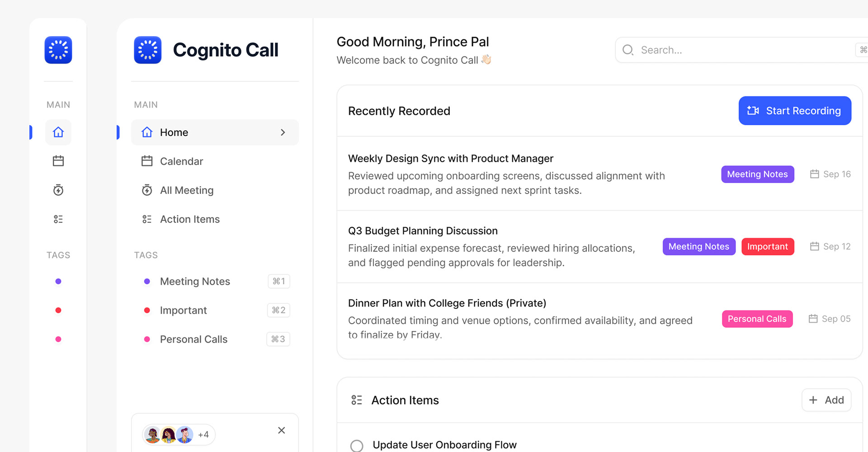
Task: Mark Update User Onboarding Flow as done
Action: 357,446
